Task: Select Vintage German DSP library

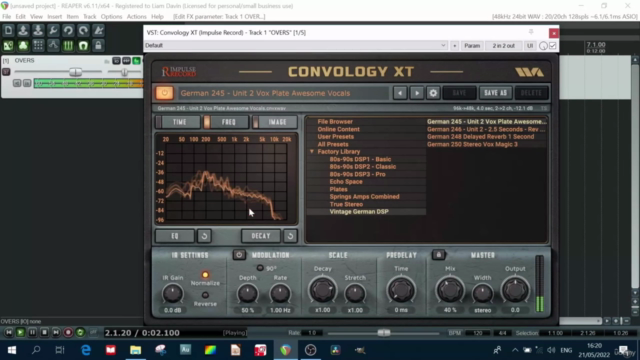Action: [x=359, y=211]
